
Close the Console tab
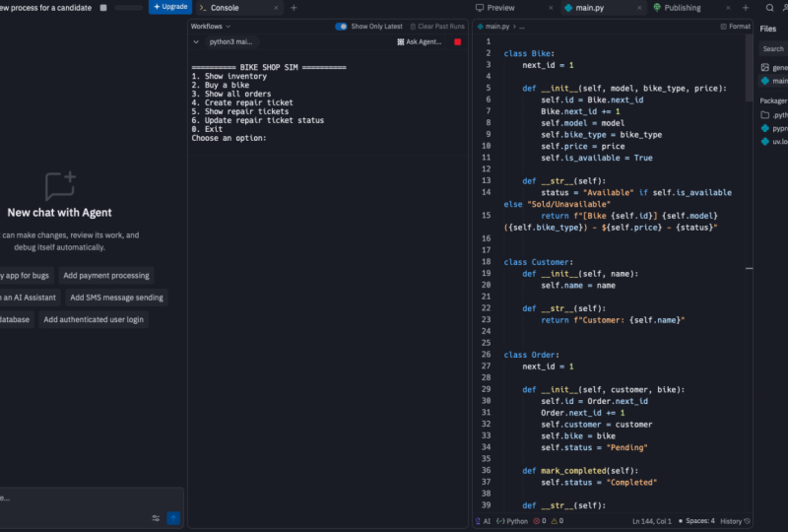pos(276,8)
